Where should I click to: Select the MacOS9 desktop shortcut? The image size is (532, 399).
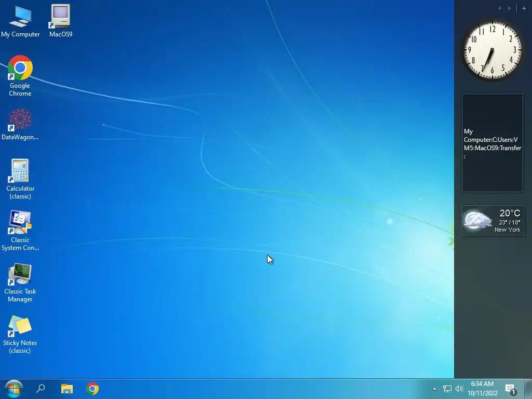(x=61, y=21)
